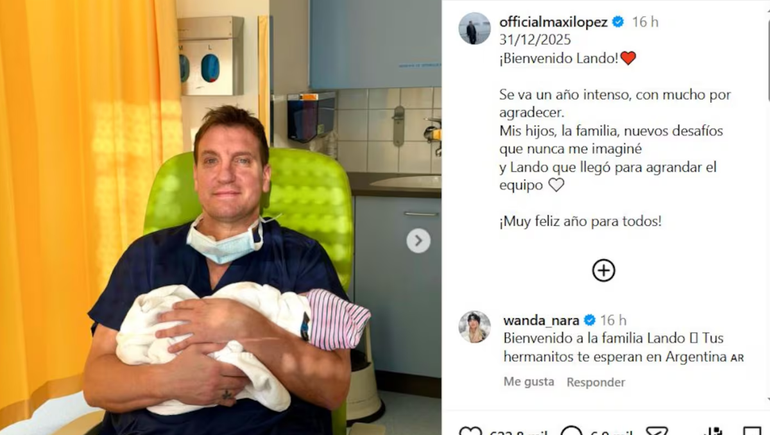View the post's likes count
The width and height of the screenshot is (770, 435).
point(518,432)
